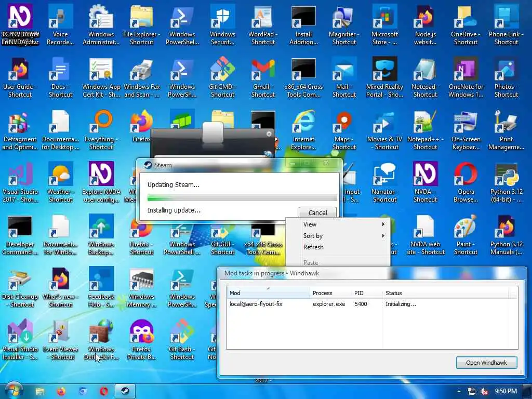Open the Feedback Hub shortcut
The height and width of the screenshot is (399, 532).
[x=101, y=287]
